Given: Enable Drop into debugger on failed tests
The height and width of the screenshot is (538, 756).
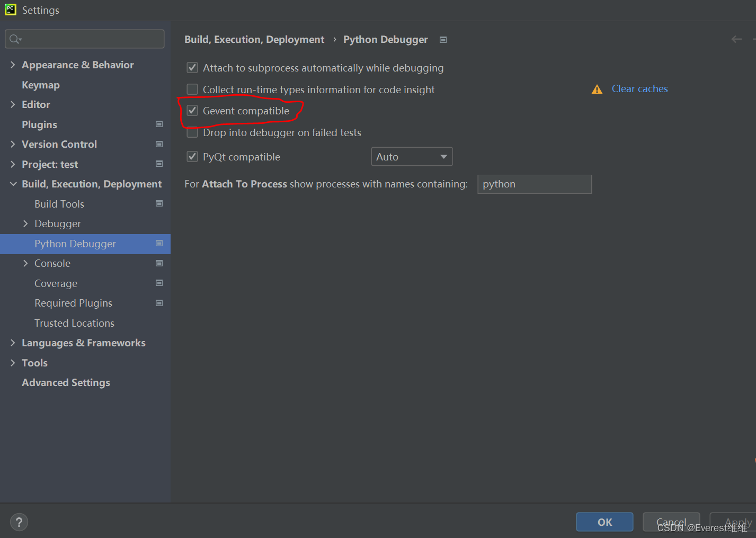Looking at the screenshot, I should click(192, 132).
